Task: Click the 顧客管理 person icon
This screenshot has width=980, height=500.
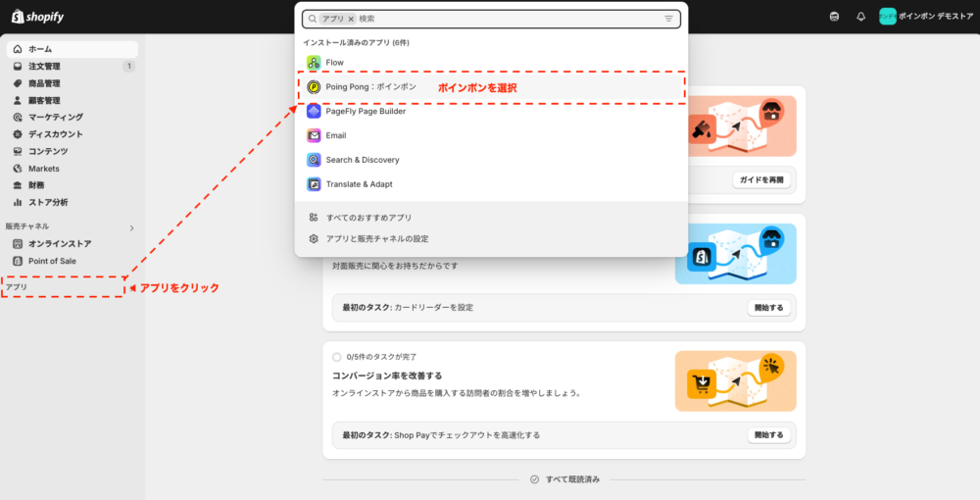Action: coord(18,100)
